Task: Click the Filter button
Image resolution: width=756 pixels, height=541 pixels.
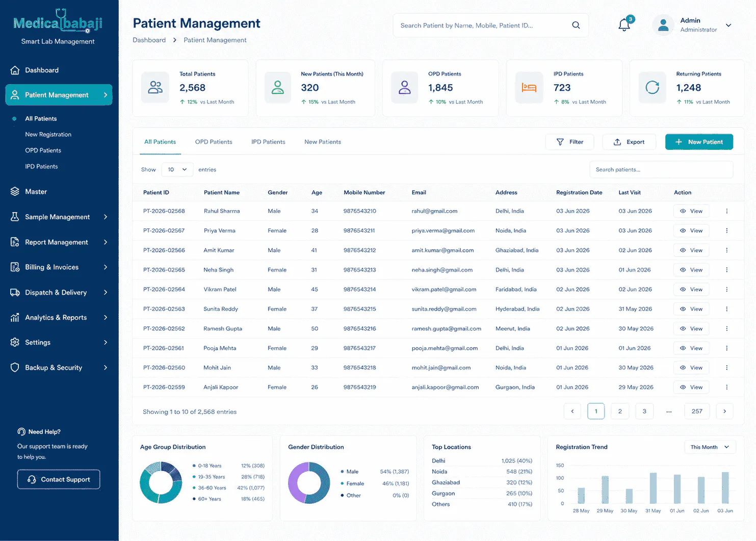Action: tap(569, 142)
